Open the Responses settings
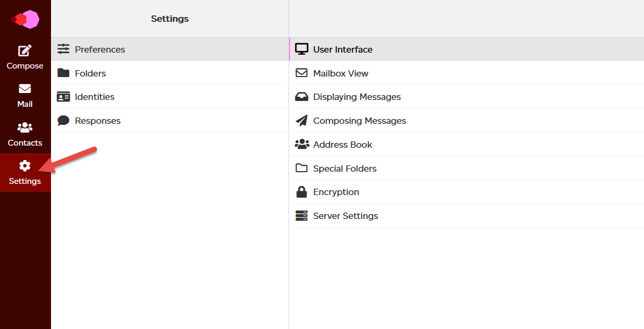Image resolution: width=644 pixels, height=329 pixels. pyautogui.click(x=98, y=121)
